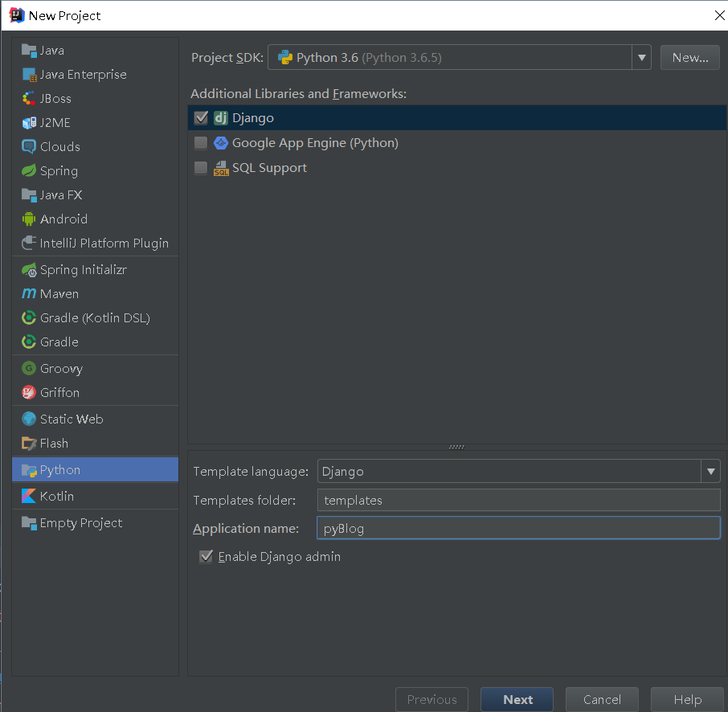The height and width of the screenshot is (712, 728).
Task: Select the J2ME icon in sidebar
Action: tap(29, 123)
